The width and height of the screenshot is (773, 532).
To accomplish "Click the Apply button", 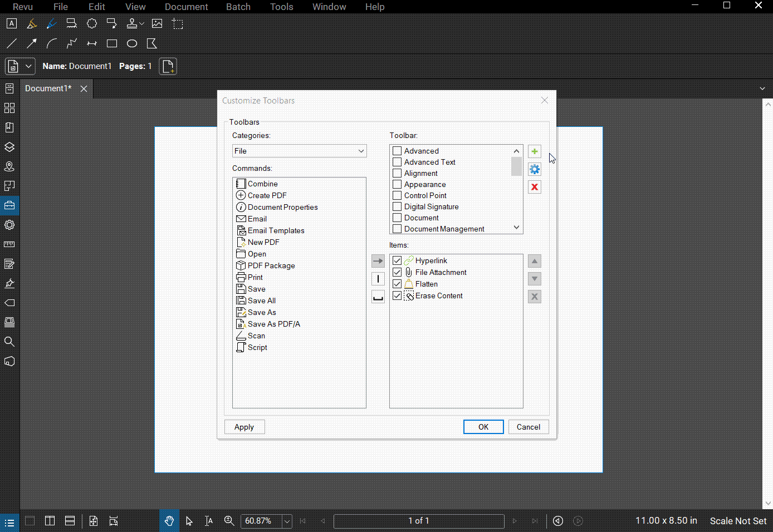I will [244, 427].
